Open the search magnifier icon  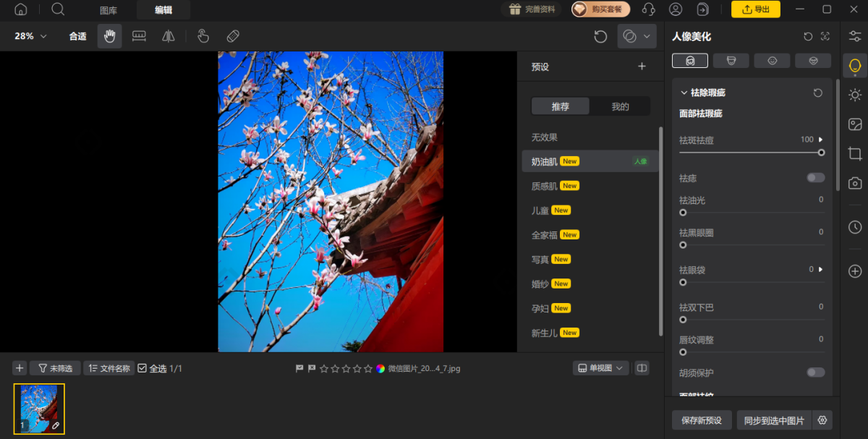59,9
